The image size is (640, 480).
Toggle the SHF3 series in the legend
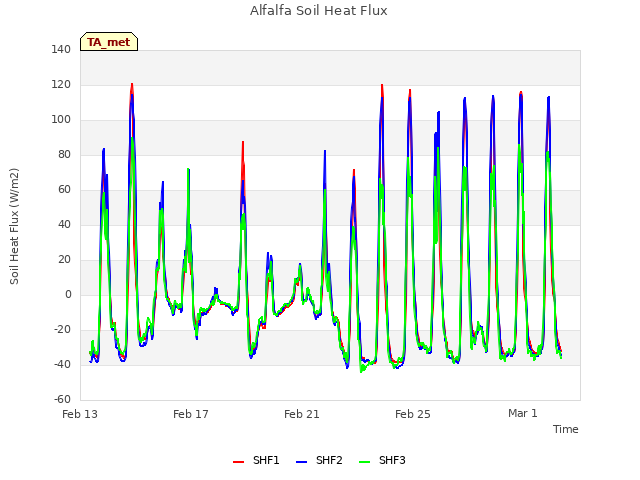382,460
